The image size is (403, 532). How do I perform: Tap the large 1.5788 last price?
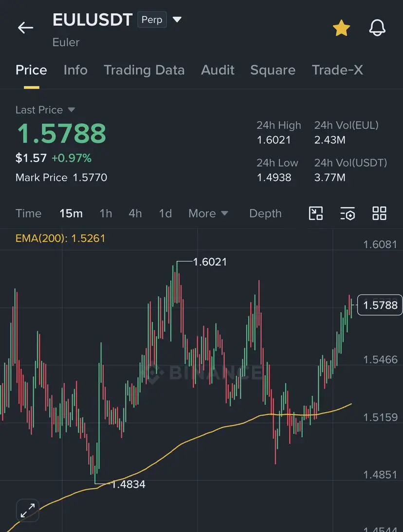tap(61, 133)
